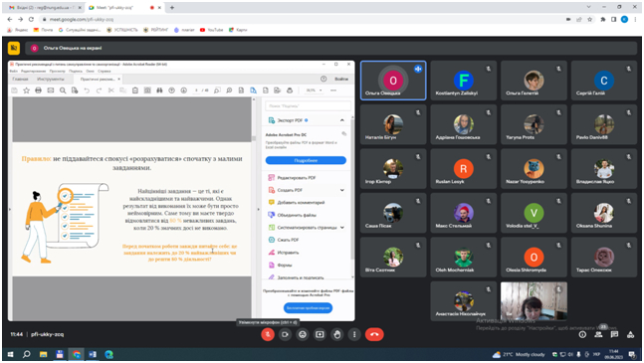Viewport: 644px width, 363px height.
Task: Expand the Создать PDF dropdown arrow
Action: pyautogui.click(x=342, y=190)
